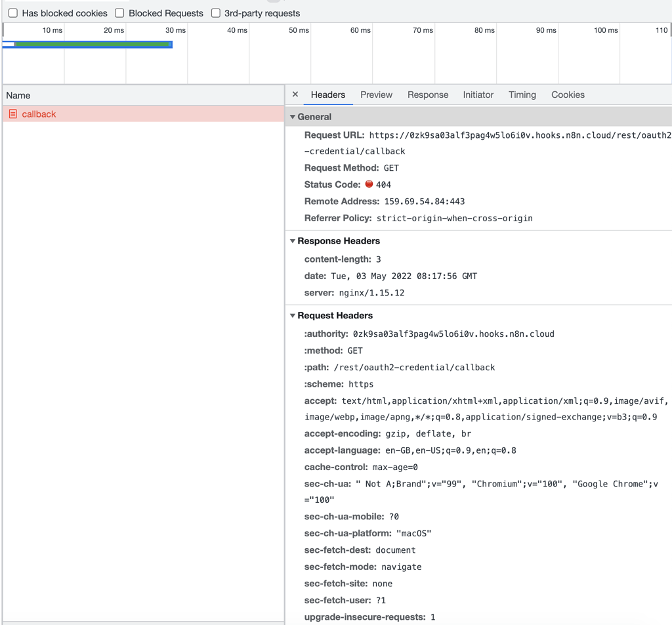672x625 pixels.
Task: Click the callback document icon
Action: 13,114
